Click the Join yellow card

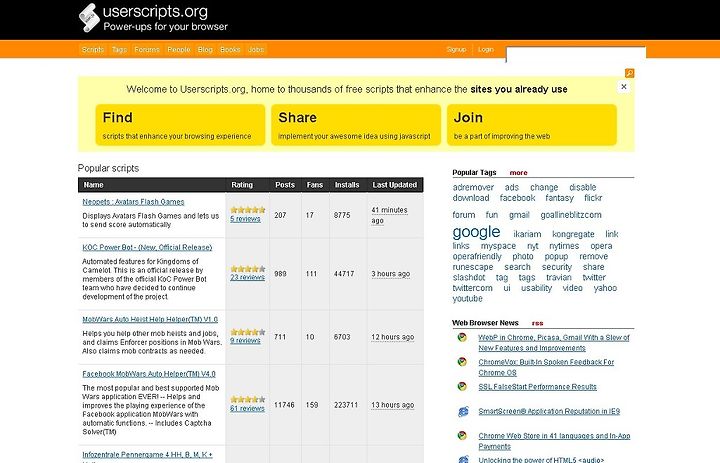point(532,125)
